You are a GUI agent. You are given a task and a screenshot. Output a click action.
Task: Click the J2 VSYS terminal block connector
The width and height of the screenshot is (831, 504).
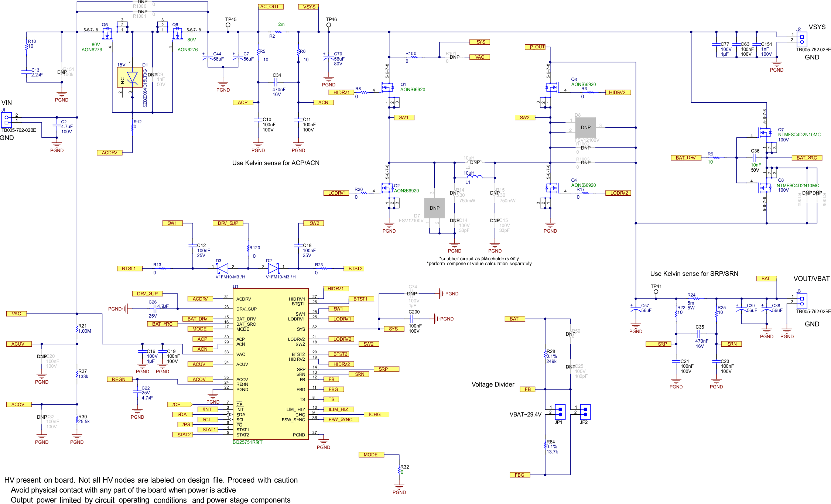[x=801, y=39]
